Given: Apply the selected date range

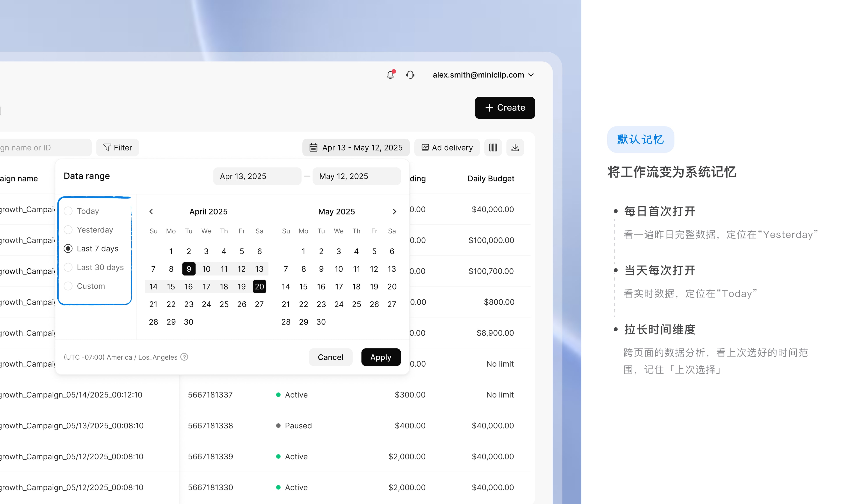Looking at the screenshot, I should [381, 357].
